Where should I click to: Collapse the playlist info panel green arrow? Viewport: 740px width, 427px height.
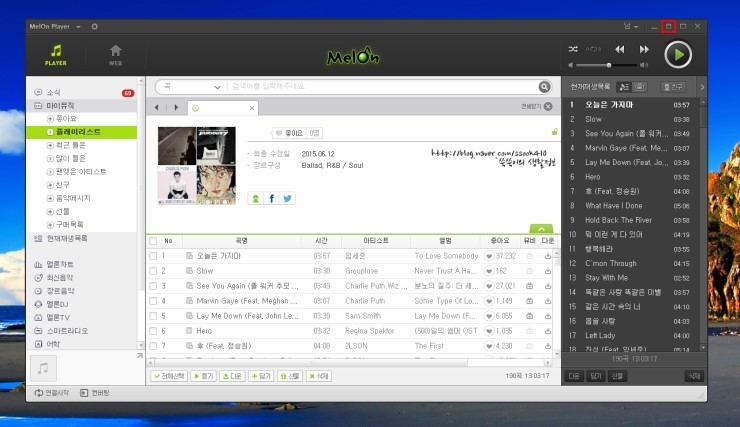pyautogui.click(x=541, y=228)
